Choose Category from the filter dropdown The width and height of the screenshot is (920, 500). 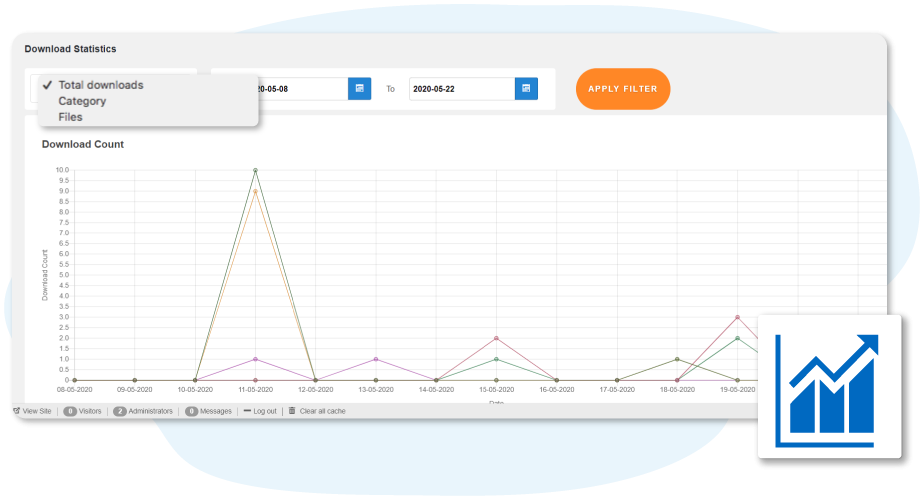82,101
